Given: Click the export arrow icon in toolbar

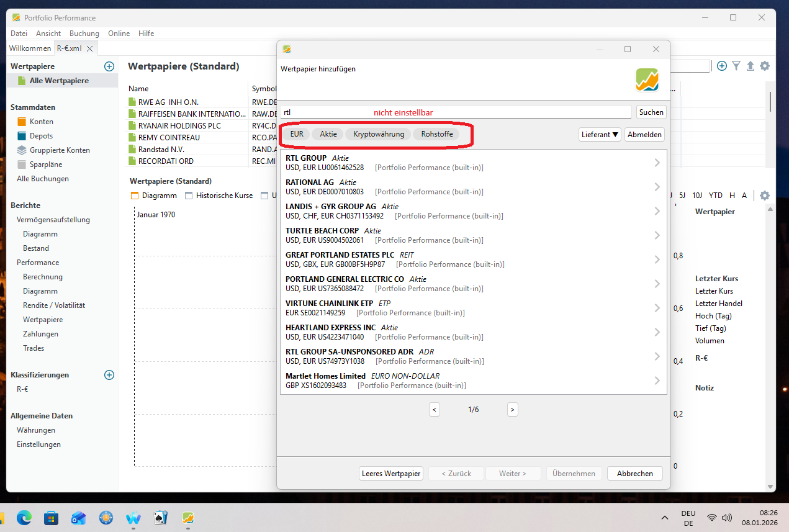Looking at the screenshot, I should point(750,66).
